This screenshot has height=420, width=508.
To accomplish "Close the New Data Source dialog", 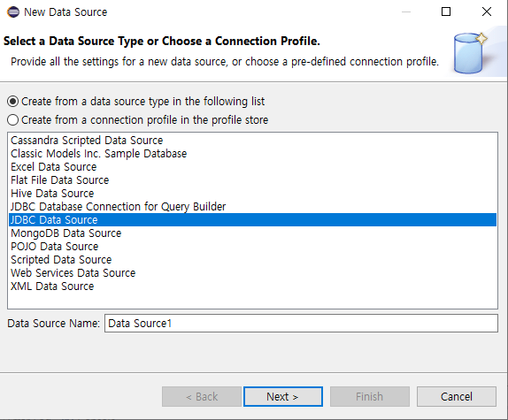I will pos(487,12).
